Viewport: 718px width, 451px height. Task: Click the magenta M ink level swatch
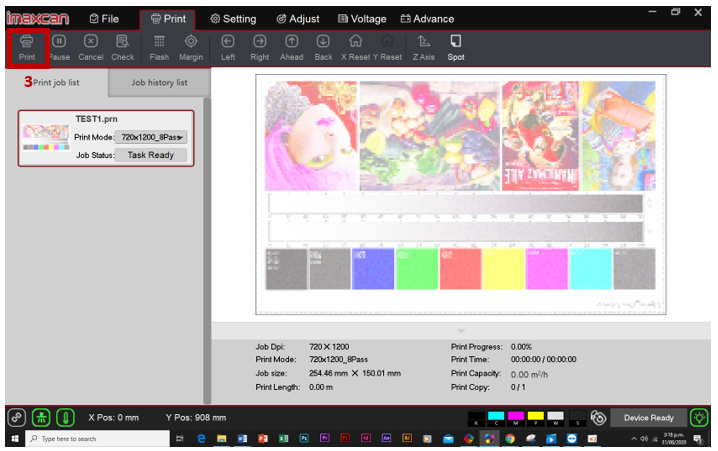click(516, 418)
